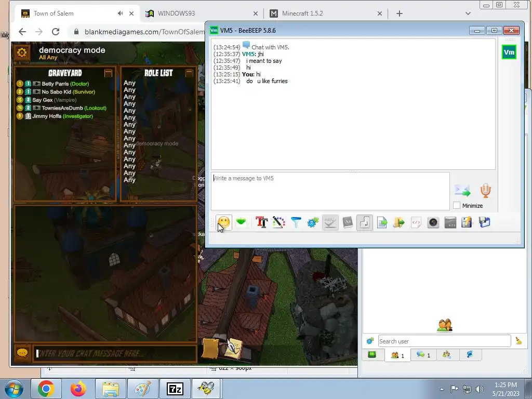
Task: Clear the user search with the broom icon
Action: pyautogui.click(x=519, y=341)
